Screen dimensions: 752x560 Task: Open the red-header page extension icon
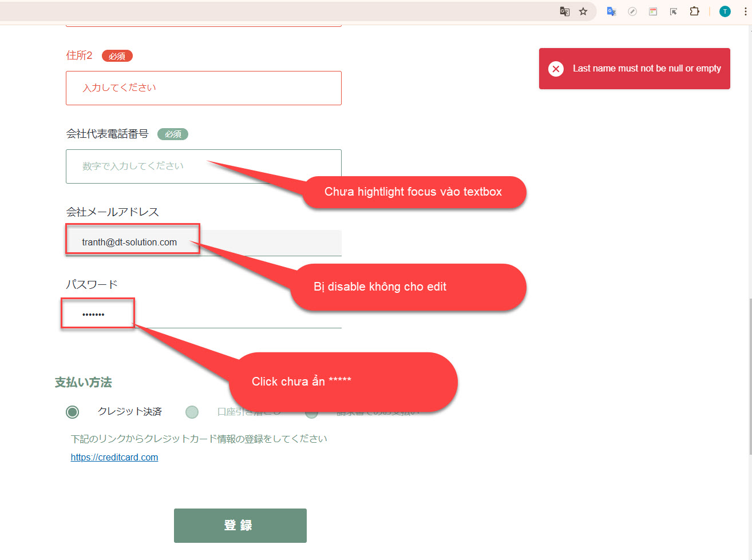pos(653,11)
